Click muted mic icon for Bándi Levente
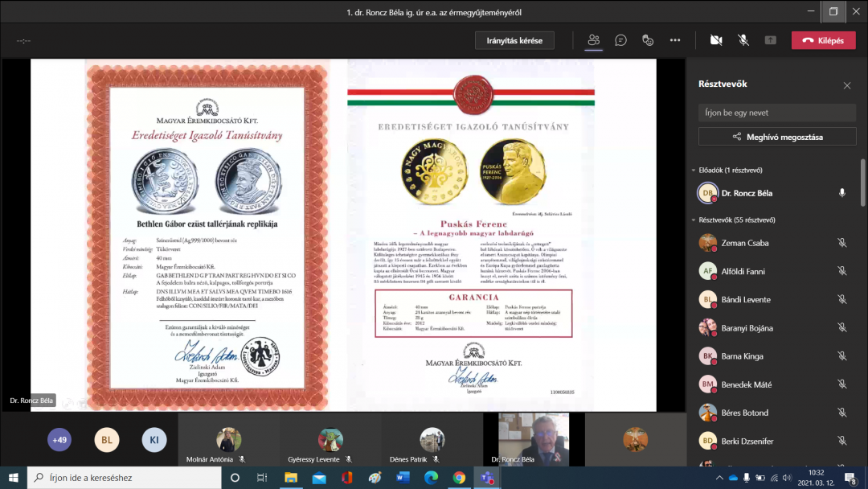Screen dimensions: 868x489 pyautogui.click(x=842, y=300)
